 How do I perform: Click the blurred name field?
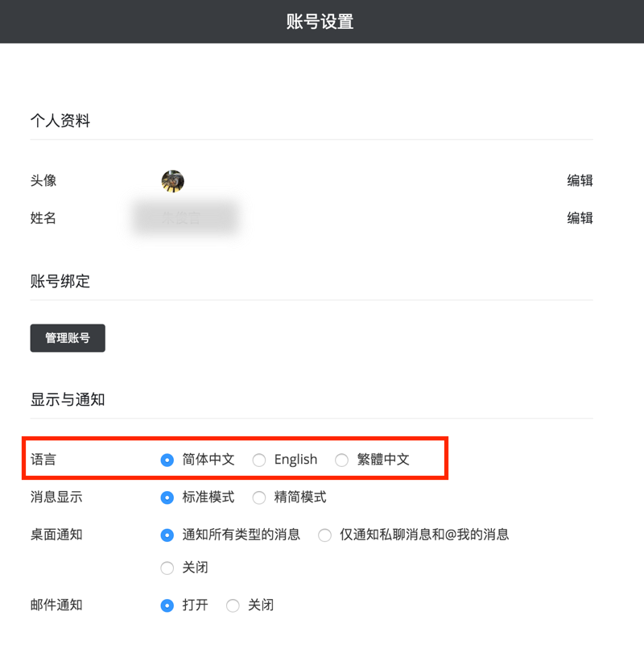[x=186, y=218]
